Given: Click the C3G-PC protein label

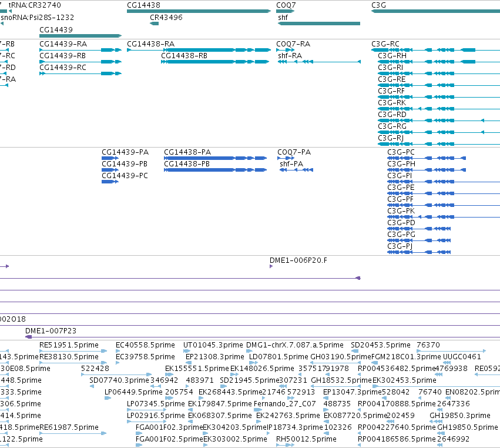Looking at the screenshot, I should point(401,152).
